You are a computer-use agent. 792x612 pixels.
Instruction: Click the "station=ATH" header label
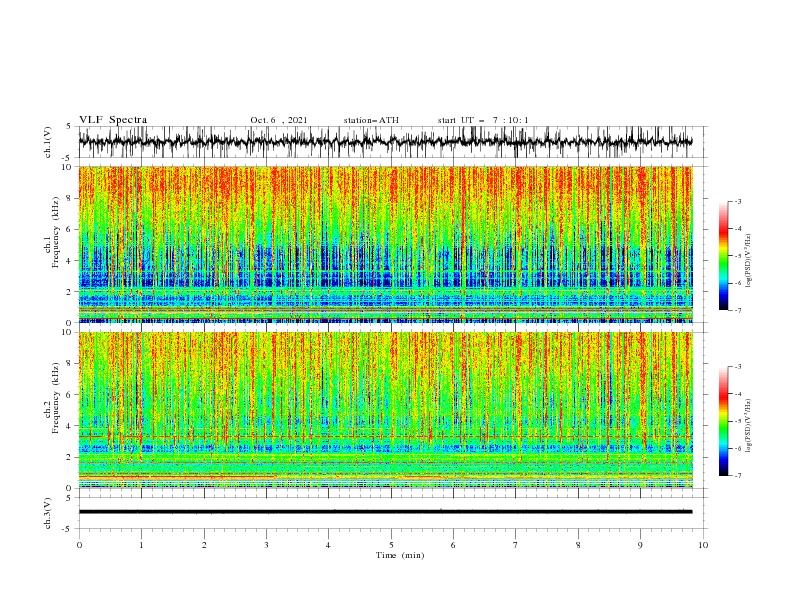(371, 120)
